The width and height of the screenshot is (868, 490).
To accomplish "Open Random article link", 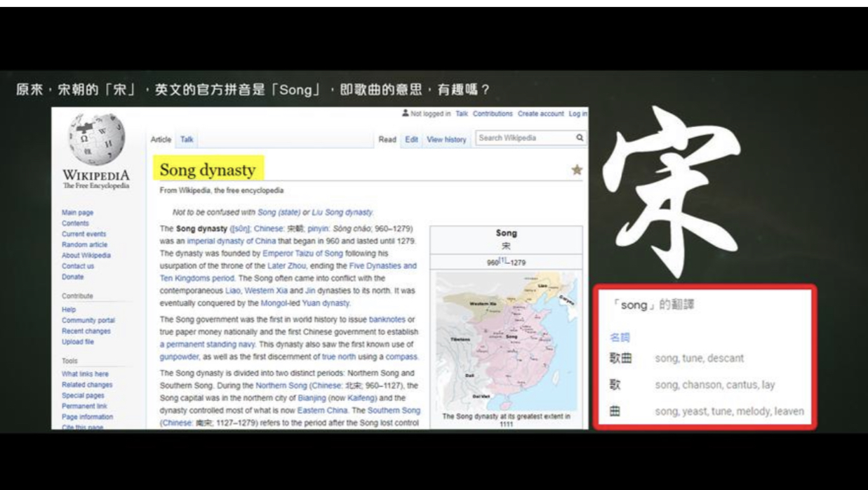I will pyautogui.click(x=84, y=244).
